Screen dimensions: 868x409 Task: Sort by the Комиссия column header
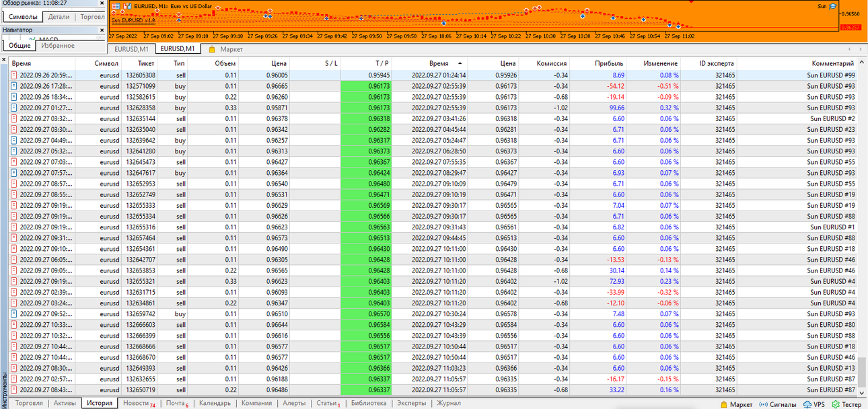pyautogui.click(x=544, y=63)
